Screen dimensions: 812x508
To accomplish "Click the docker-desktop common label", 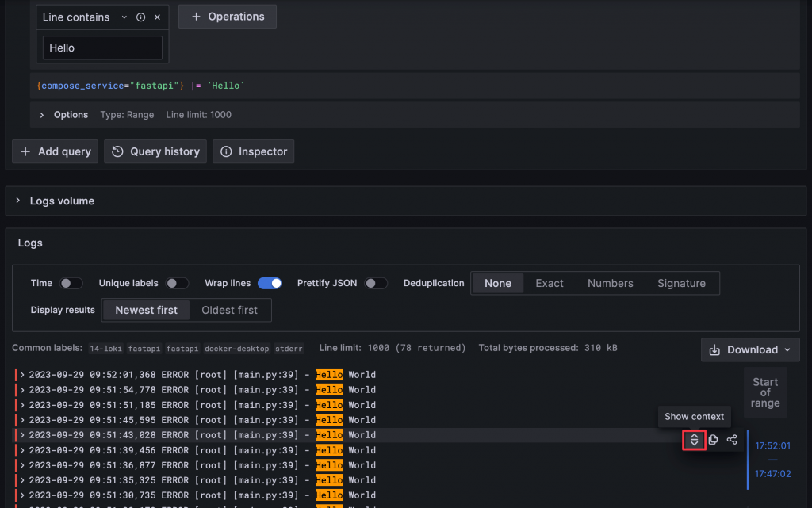I will 236,349.
